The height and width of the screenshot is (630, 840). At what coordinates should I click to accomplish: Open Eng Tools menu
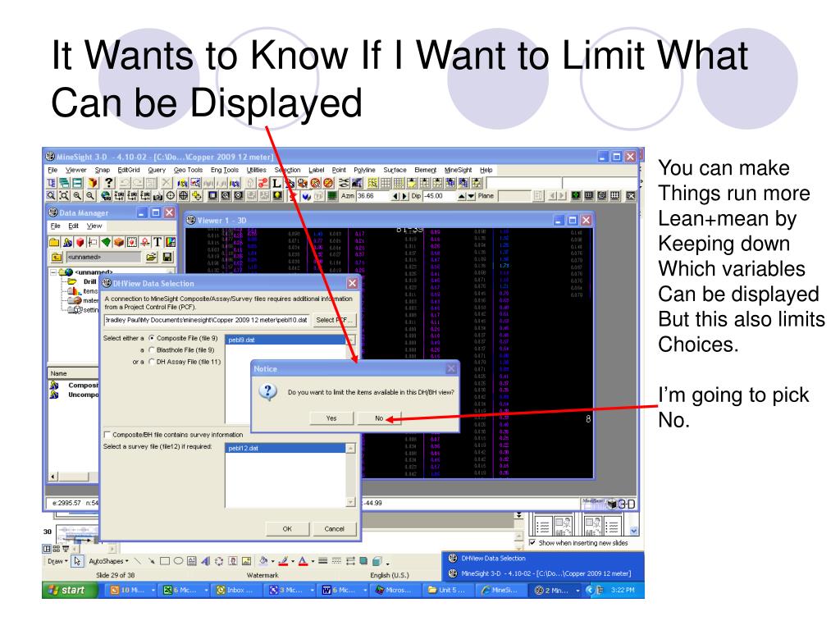[225, 170]
